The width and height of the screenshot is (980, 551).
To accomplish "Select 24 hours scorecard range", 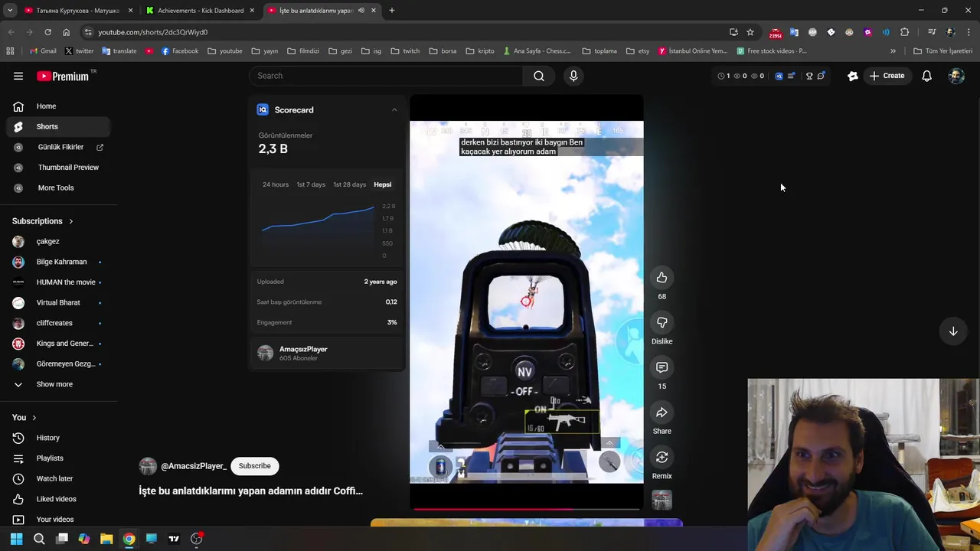I will point(276,184).
